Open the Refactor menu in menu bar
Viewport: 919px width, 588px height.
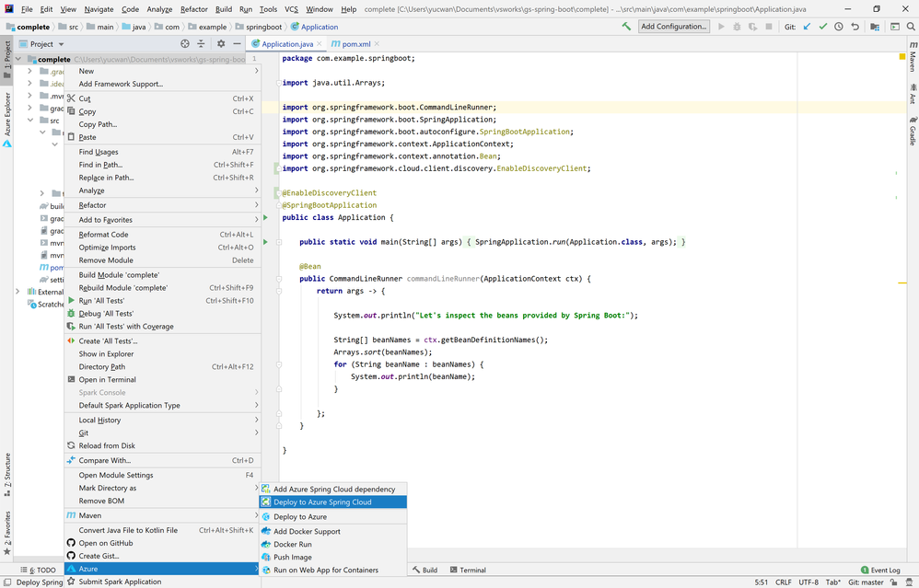(x=194, y=9)
